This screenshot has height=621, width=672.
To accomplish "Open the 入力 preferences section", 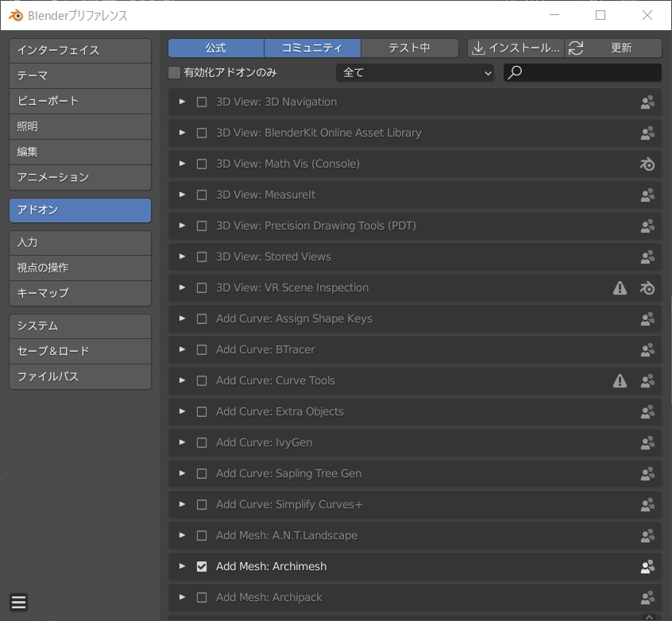I will [80, 242].
